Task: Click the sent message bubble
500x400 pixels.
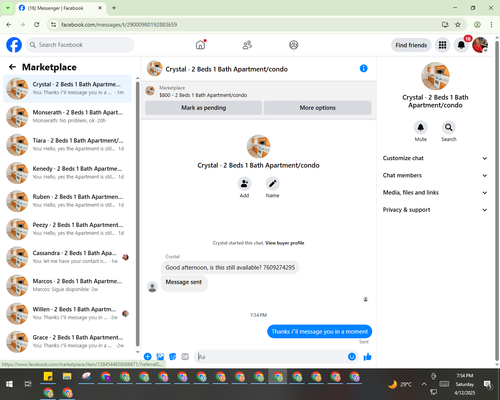Action: pyautogui.click(x=319, y=331)
